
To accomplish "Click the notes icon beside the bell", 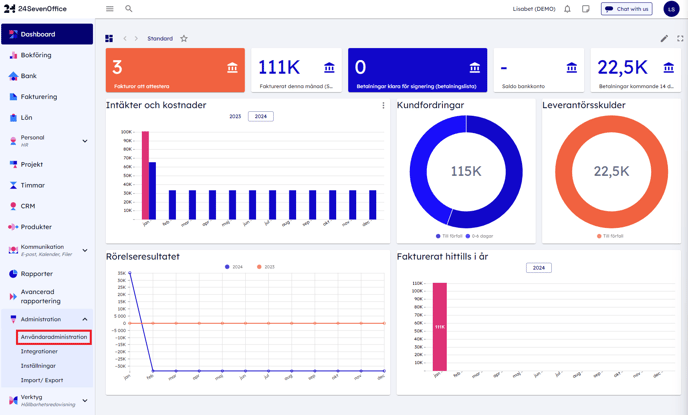I will pos(586,9).
